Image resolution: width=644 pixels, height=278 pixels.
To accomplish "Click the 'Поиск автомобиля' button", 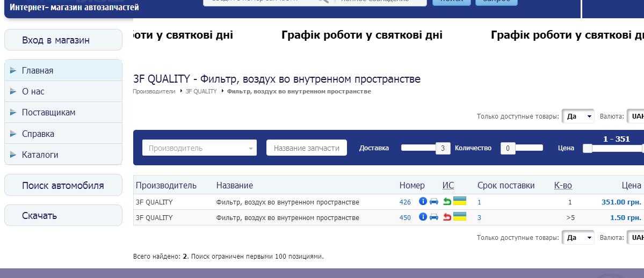I will pos(63,186).
